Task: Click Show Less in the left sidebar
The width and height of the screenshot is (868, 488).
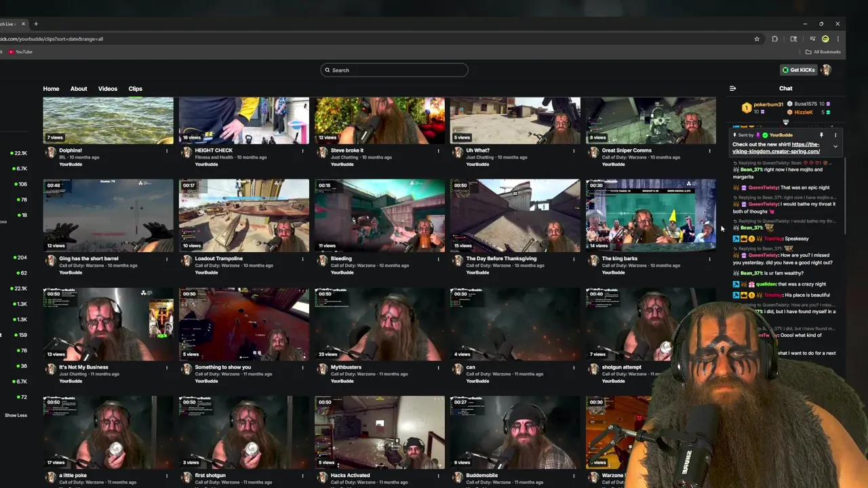Action: (x=16, y=415)
